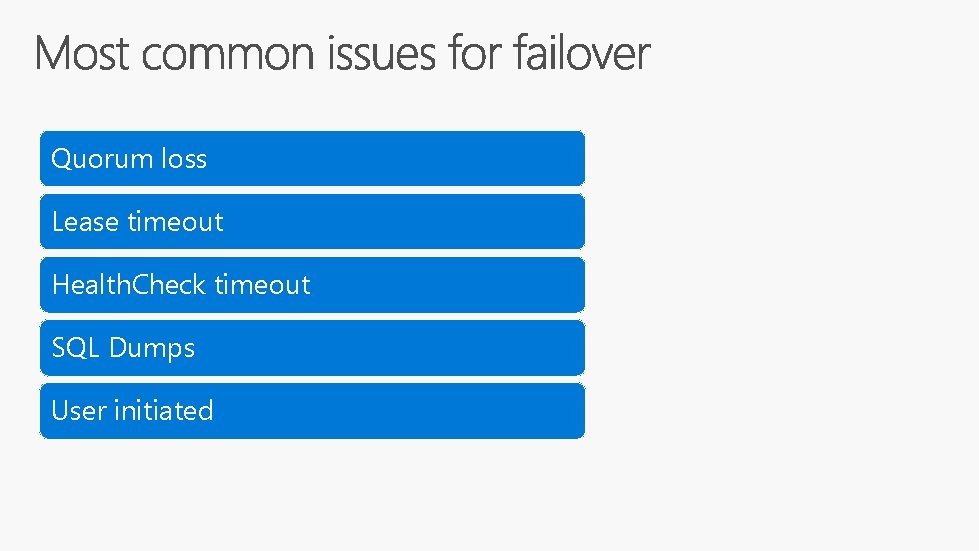Image resolution: width=979 pixels, height=551 pixels.
Task: Click the HealthCheck timeout box
Action: [x=312, y=285]
